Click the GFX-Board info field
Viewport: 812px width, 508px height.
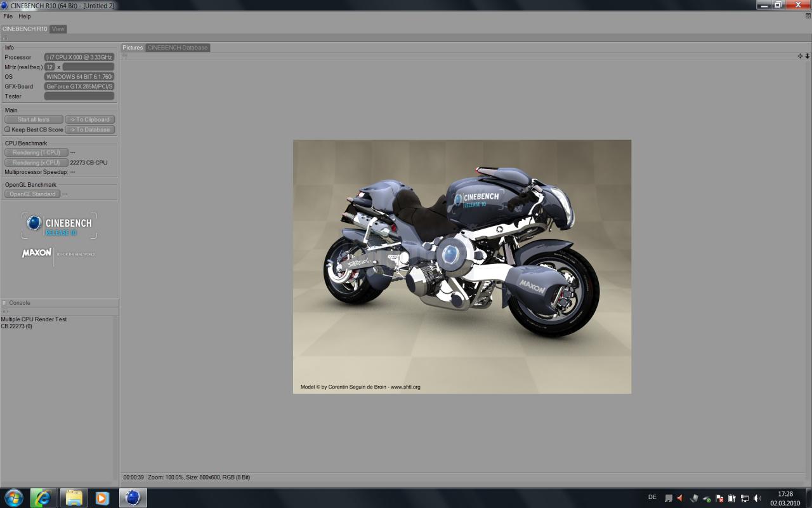[79, 86]
